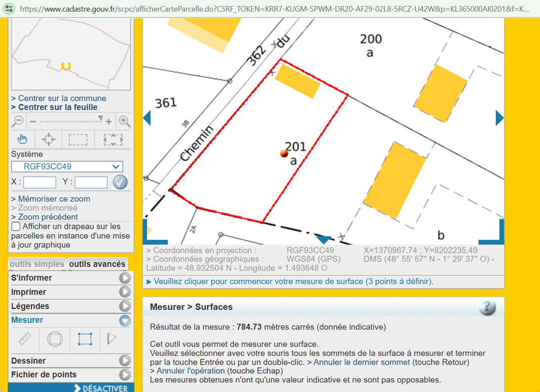Viewport: 540px width, 392px height.
Task: Switch to the outils avancés tab
Action: pyautogui.click(x=97, y=264)
